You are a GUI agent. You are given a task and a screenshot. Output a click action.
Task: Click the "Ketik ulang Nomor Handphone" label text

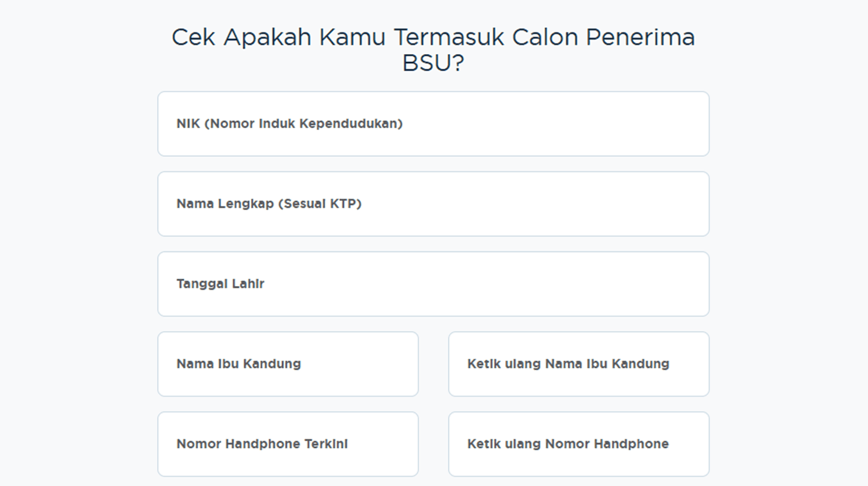pyautogui.click(x=568, y=444)
